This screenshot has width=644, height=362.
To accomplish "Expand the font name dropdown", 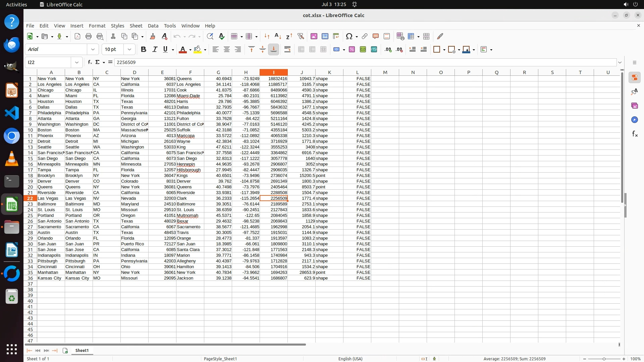I will click(93, 50).
